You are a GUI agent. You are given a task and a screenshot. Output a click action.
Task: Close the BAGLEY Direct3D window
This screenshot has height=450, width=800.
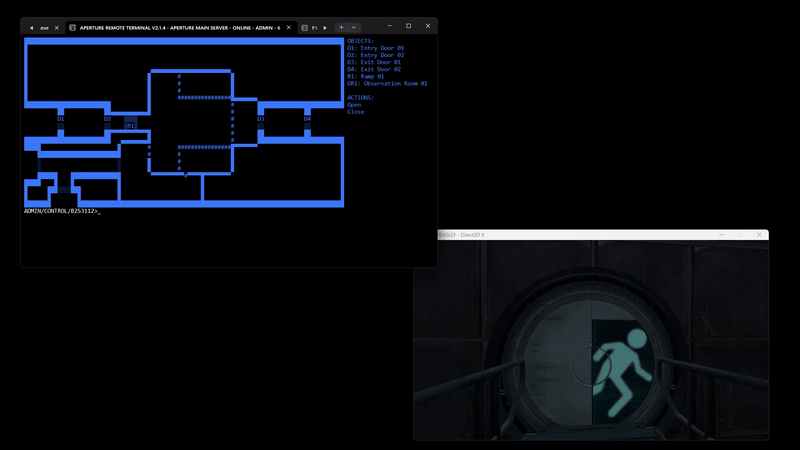pos(759,235)
